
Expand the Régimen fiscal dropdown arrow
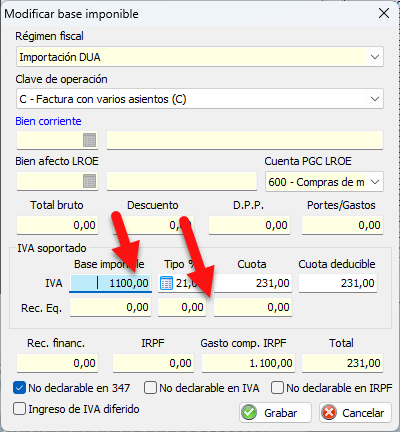pyautogui.click(x=375, y=57)
